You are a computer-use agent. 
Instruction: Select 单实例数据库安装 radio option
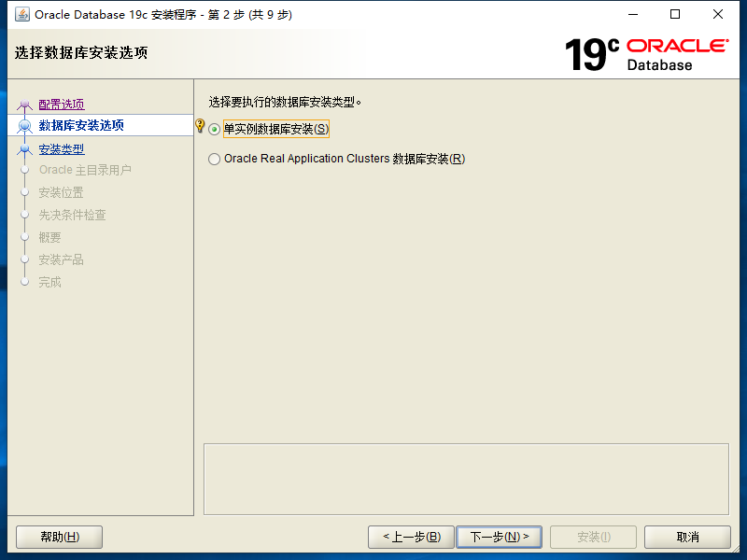pyautogui.click(x=215, y=129)
